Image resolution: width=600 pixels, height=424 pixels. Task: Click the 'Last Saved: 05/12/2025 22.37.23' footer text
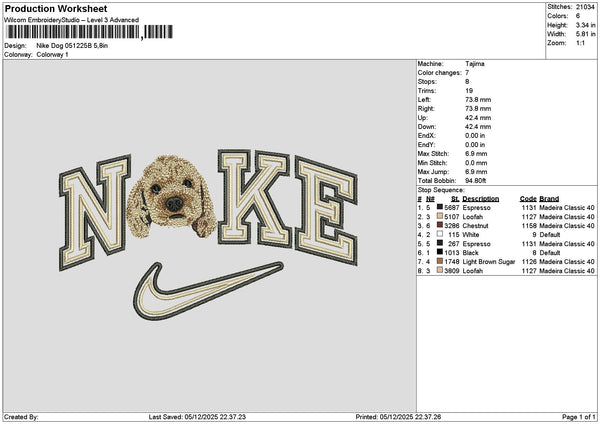tap(197, 417)
